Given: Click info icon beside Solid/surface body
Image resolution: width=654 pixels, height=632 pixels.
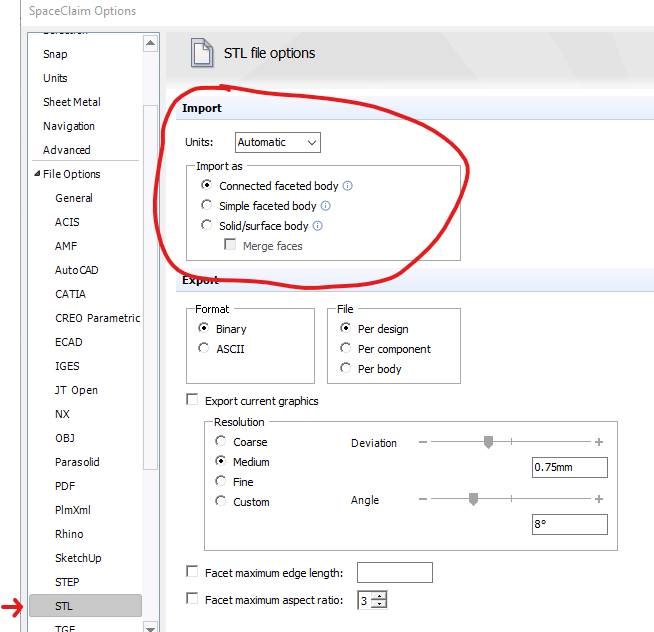Looking at the screenshot, I should [x=318, y=226].
